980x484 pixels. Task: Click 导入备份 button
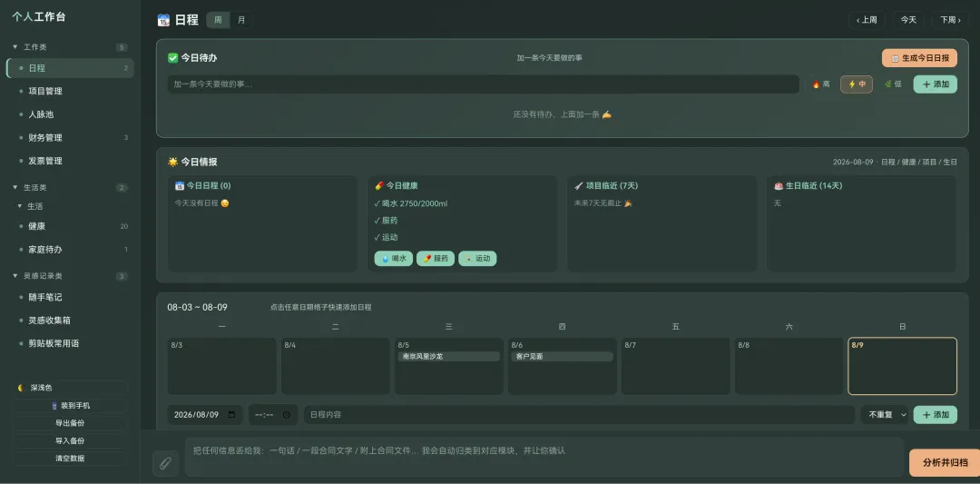coord(70,440)
